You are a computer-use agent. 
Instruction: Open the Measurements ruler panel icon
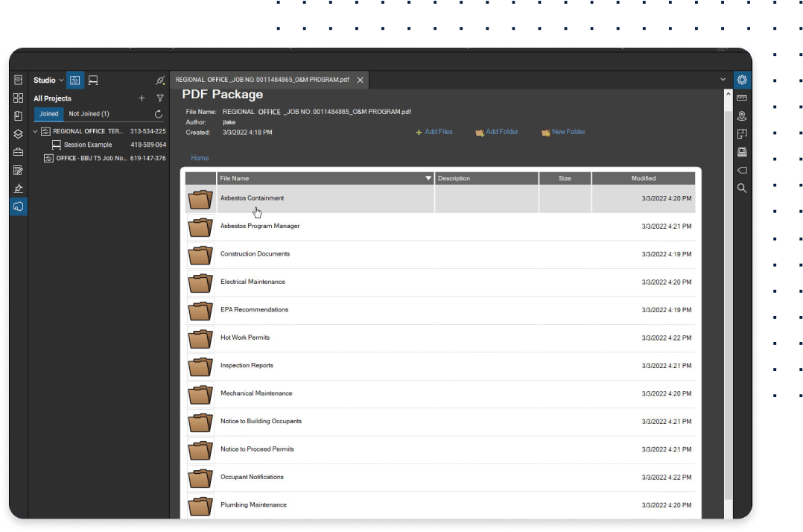coord(742,98)
